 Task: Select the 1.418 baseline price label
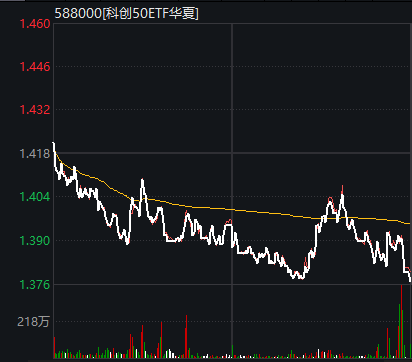pos(35,154)
